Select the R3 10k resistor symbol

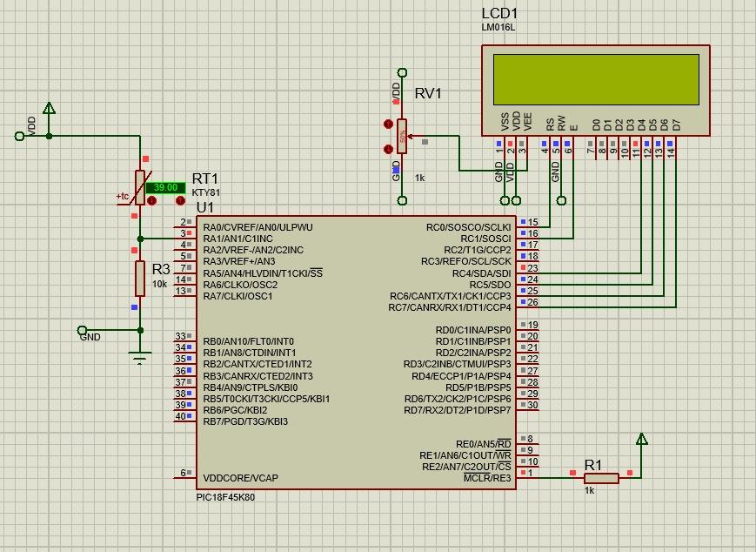(139, 280)
